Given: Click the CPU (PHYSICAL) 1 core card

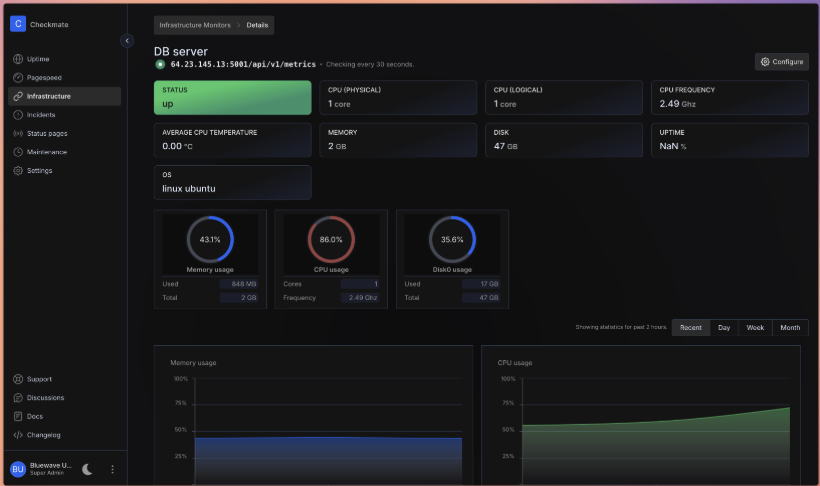Looking at the screenshot, I should click(398, 97).
